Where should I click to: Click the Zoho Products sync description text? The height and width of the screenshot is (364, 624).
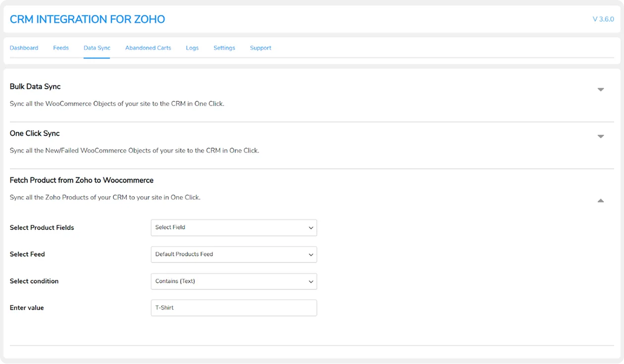point(105,197)
